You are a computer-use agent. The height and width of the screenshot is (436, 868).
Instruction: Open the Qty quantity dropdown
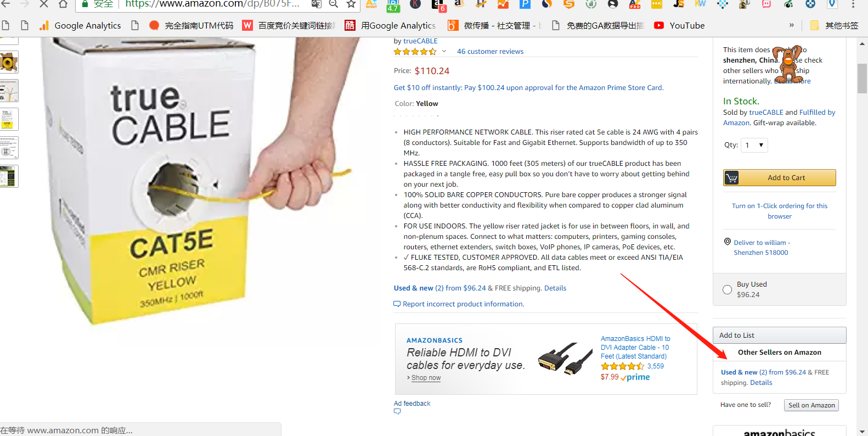(754, 145)
